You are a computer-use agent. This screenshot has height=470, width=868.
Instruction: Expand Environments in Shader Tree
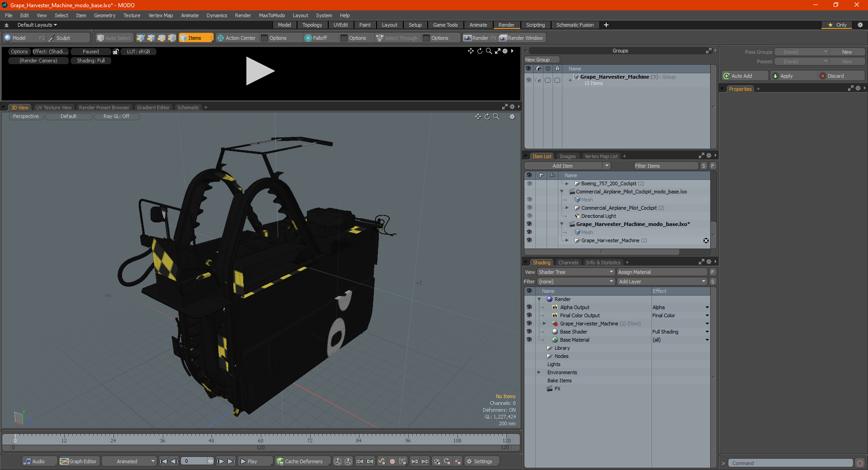539,372
